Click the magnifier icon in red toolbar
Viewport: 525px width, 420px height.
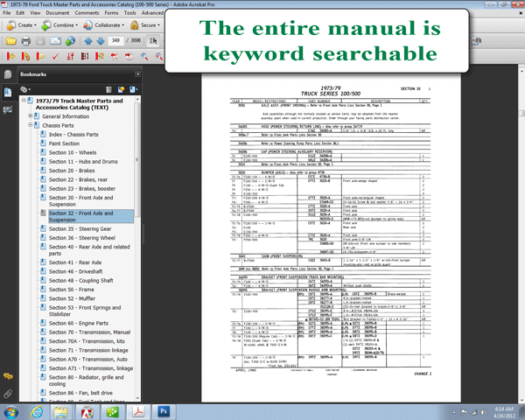click(144, 56)
